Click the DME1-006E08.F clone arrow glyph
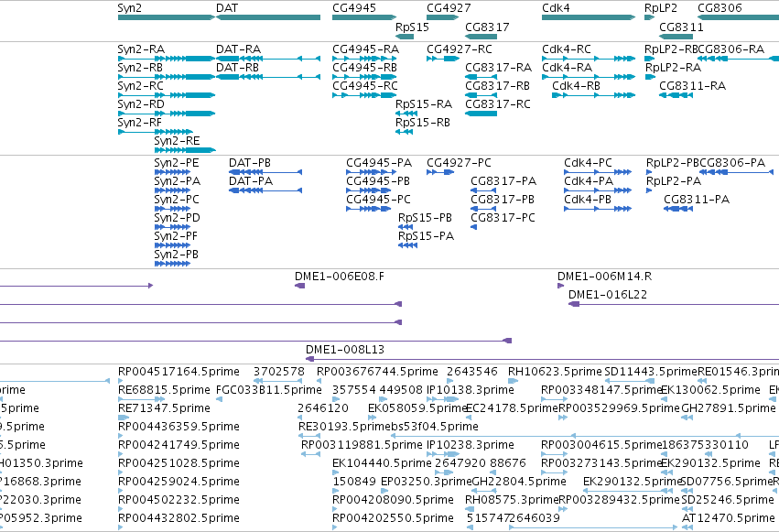This screenshot has width=779, height=532. (299, 286)
